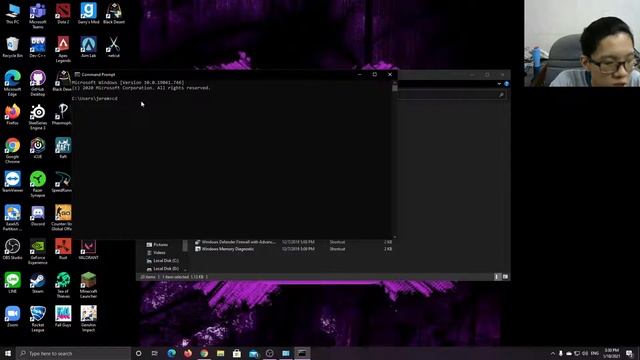Select the Rocket League desktop shortcut
Viewport: 640px width, 360px height.
(x=38, y=319)
